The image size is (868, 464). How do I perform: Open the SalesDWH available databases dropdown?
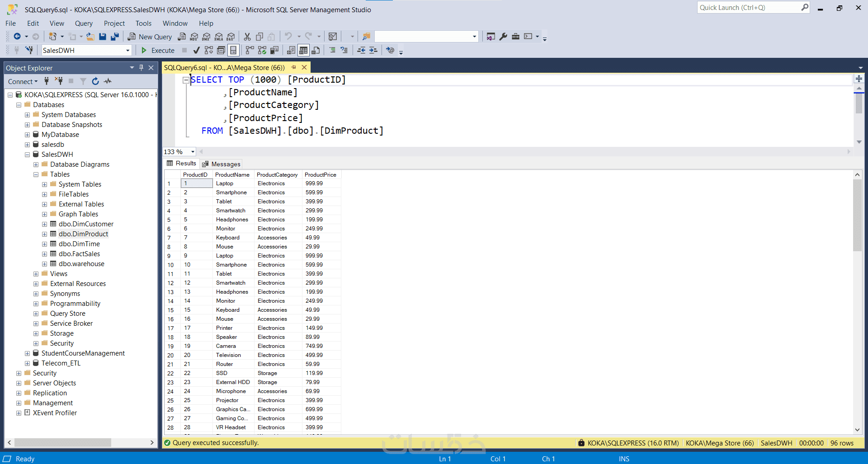pos(128,51)
